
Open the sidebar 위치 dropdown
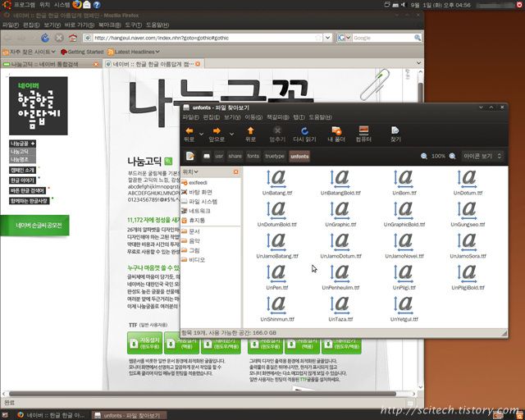click(x=190, y=171)
